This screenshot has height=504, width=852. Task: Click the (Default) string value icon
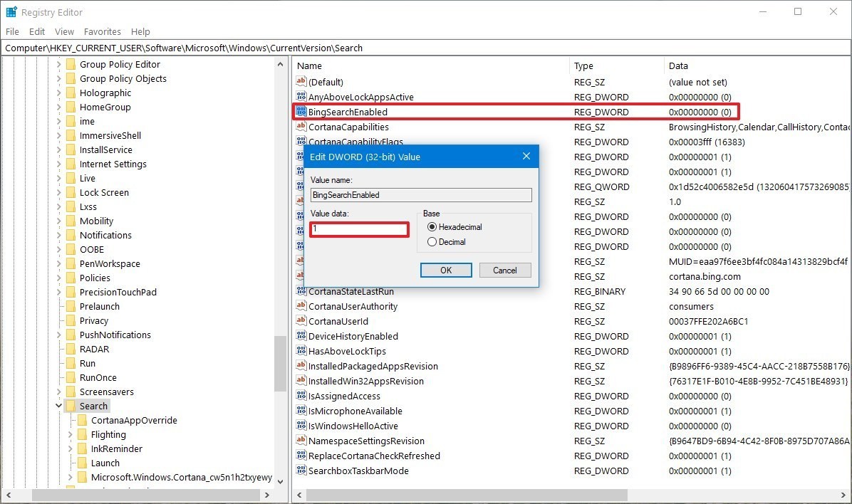click(301, 82)
